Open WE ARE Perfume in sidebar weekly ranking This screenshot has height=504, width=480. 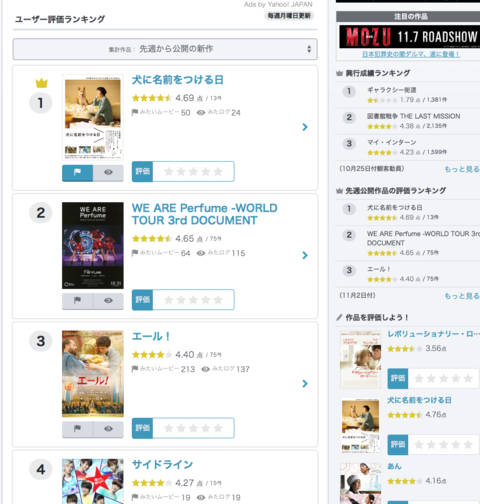tap(423, 238)
